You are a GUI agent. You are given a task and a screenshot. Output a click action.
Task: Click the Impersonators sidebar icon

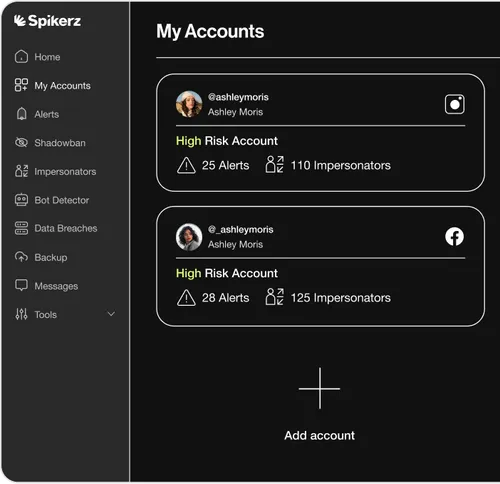pos(21,171)
